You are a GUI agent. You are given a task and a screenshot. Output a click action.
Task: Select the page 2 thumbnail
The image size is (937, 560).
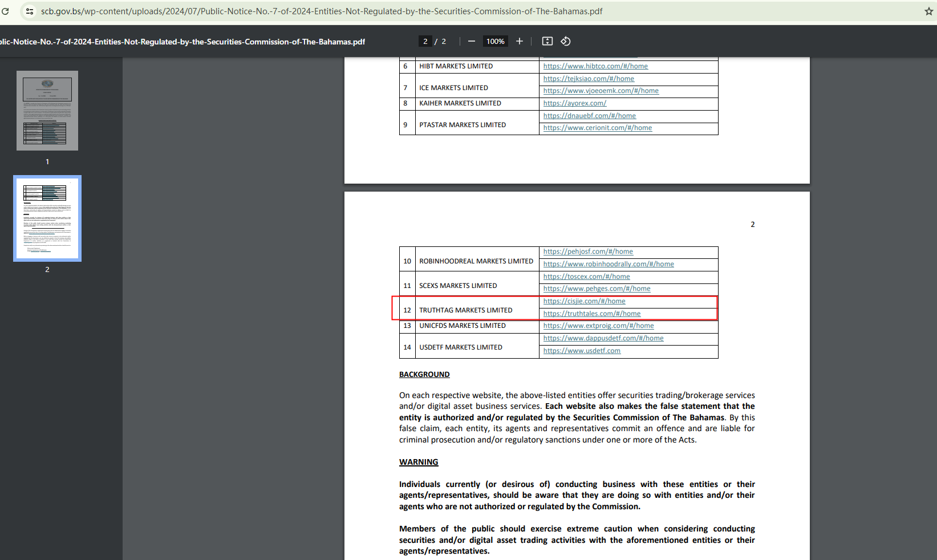(47, 218)
